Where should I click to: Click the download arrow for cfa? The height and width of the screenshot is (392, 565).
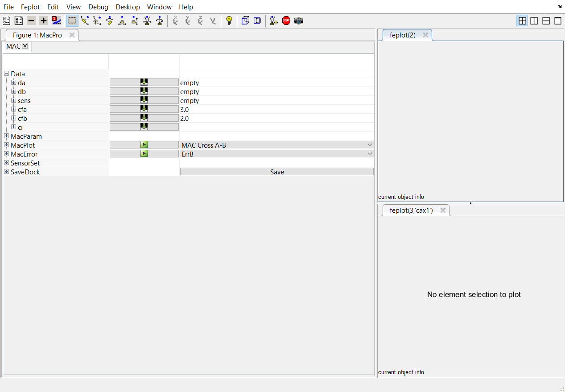point(144,109)
